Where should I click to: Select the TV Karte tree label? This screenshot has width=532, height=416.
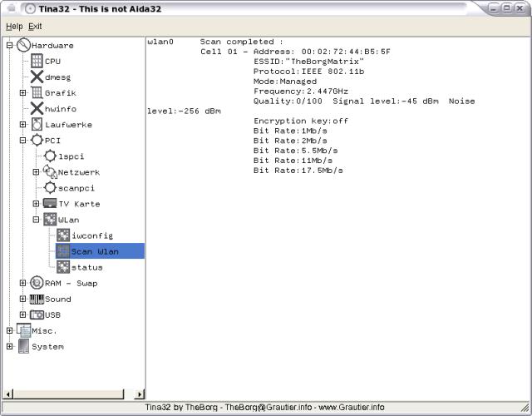tap(79, 204)
